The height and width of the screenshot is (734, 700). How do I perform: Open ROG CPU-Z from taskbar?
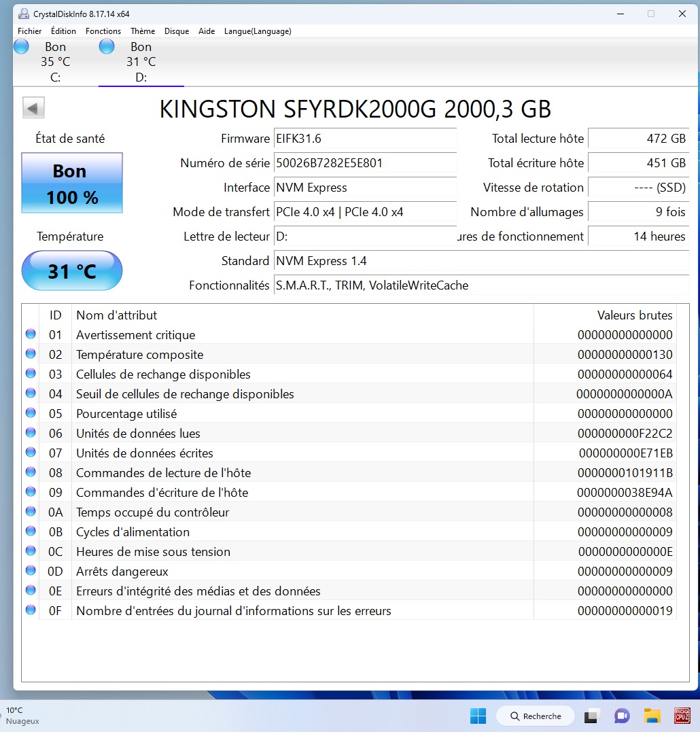coord(682,716)
